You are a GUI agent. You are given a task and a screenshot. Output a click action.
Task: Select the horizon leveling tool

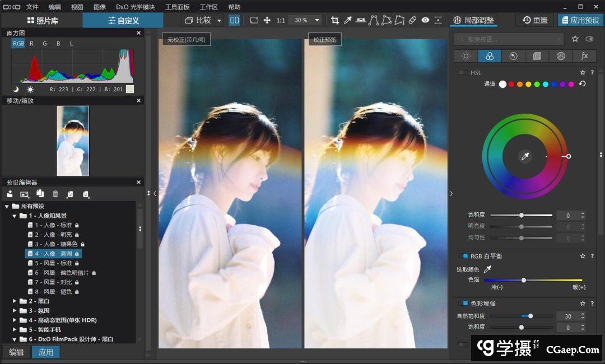coord(361,20)
